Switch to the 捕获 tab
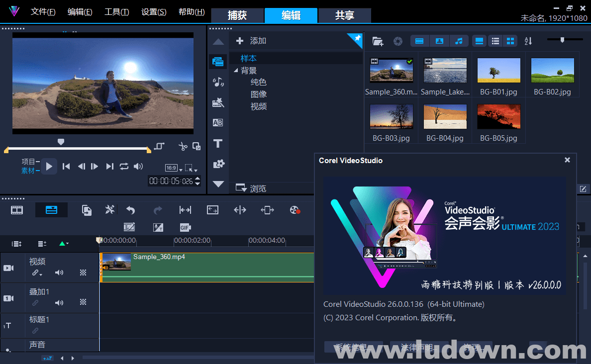Viewport: 591px width, 364px height. [237, 15]
